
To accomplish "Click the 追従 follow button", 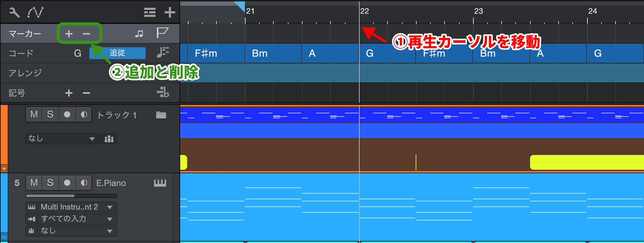I will click(117, 53).
